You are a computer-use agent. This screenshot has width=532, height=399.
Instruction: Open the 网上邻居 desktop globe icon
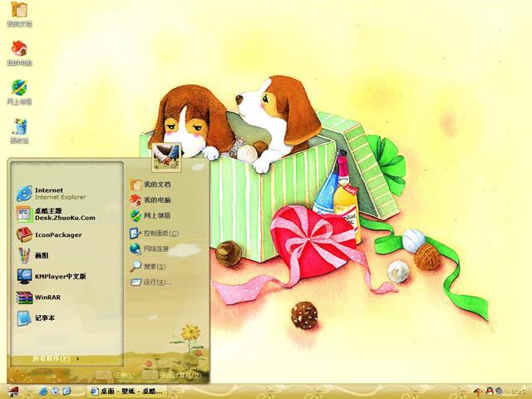19,92
